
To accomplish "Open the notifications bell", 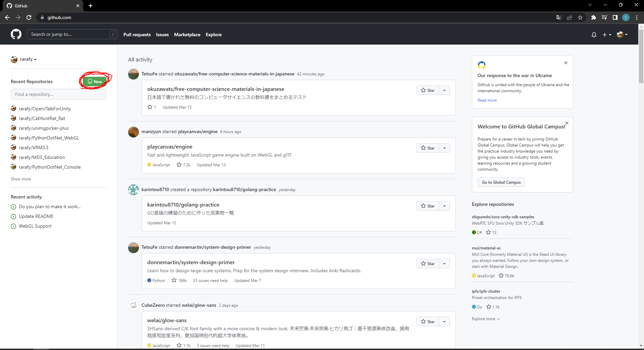I will 594,35.
